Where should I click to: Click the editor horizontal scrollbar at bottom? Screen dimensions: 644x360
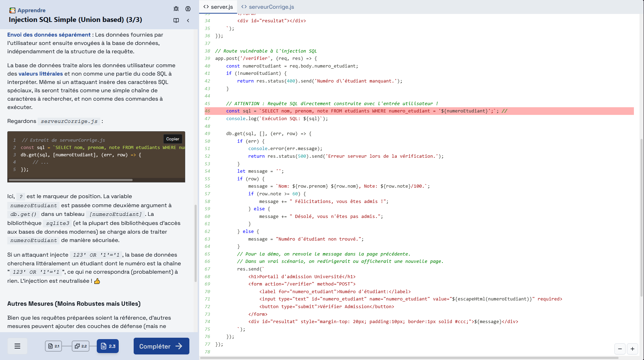[409, 358]
